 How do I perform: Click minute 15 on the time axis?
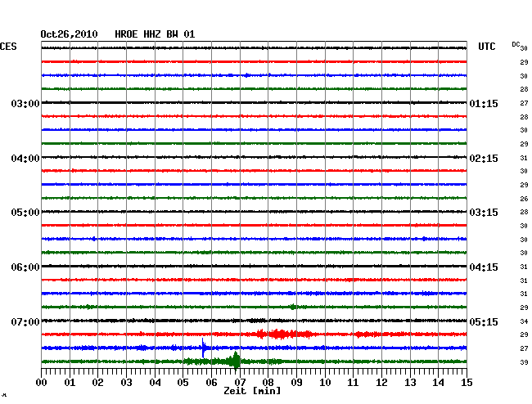467,383
